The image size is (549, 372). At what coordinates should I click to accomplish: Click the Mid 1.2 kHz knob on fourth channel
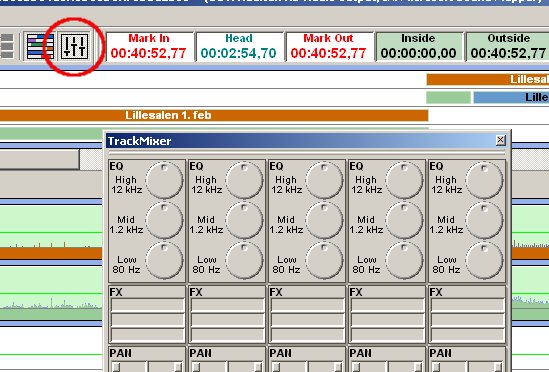coord(404,220)
